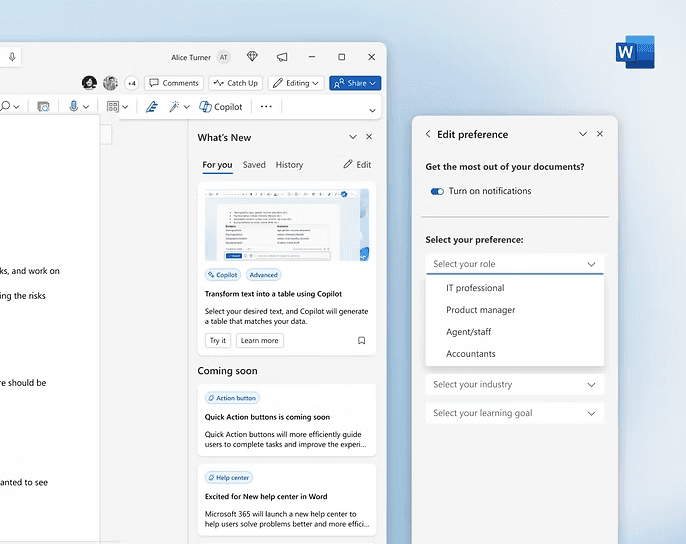Click the Select your role combo box
Viewport: 686px width, 544px height.
coord(514,264)
